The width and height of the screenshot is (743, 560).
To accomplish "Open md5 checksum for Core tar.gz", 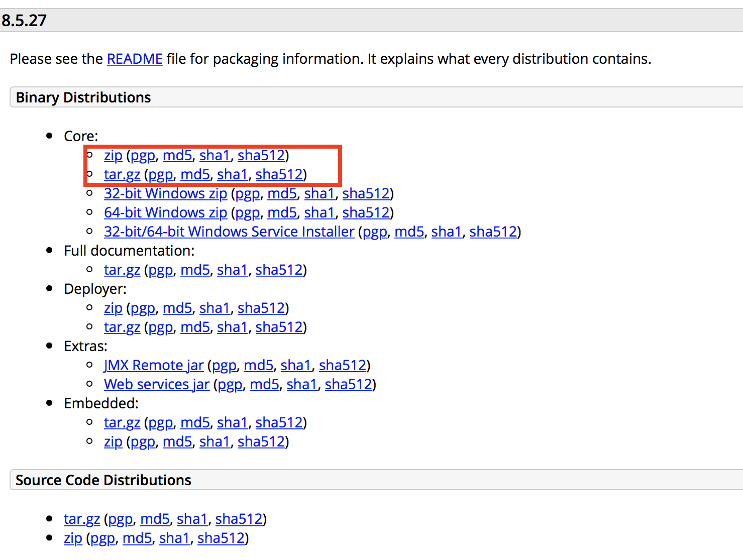I will [x=195, y=175].
